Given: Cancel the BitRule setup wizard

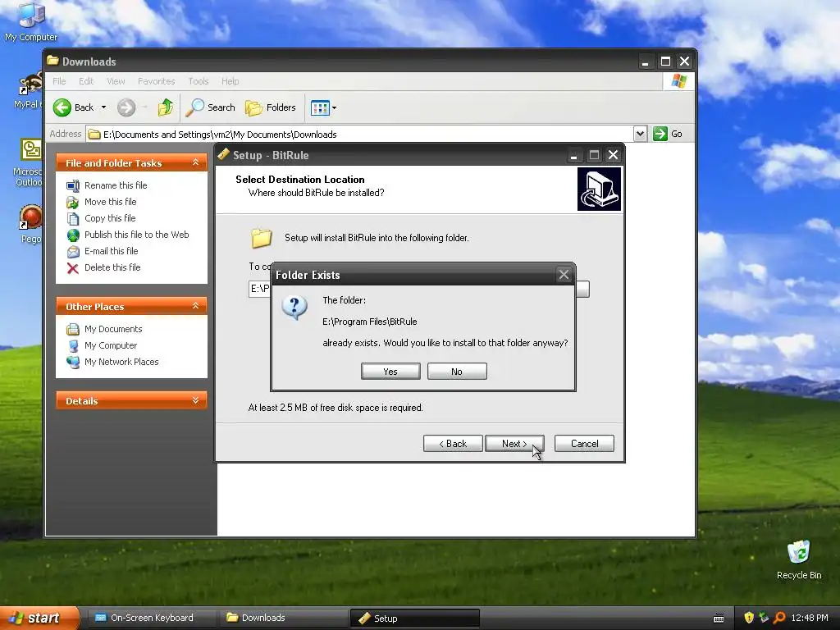Looking at the screenshot, I should pyautogui.click(x=584, y=444).
